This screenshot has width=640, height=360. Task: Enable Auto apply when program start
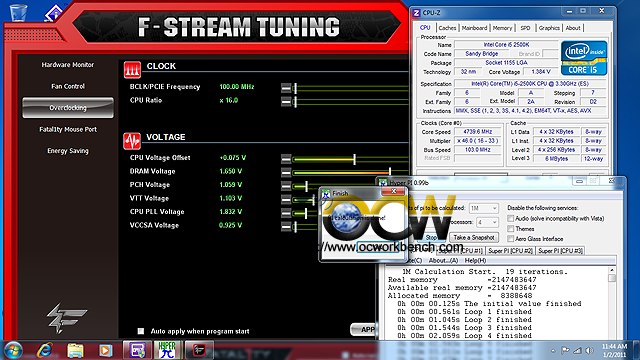tap(141, 331)
